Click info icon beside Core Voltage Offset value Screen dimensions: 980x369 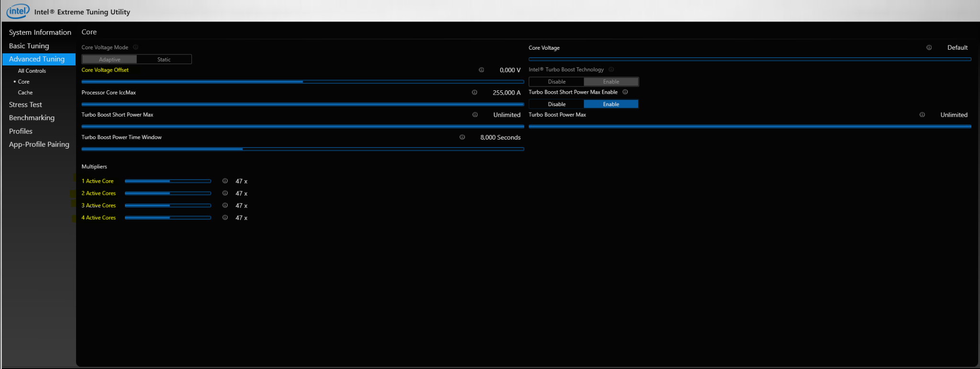(481, 70)
